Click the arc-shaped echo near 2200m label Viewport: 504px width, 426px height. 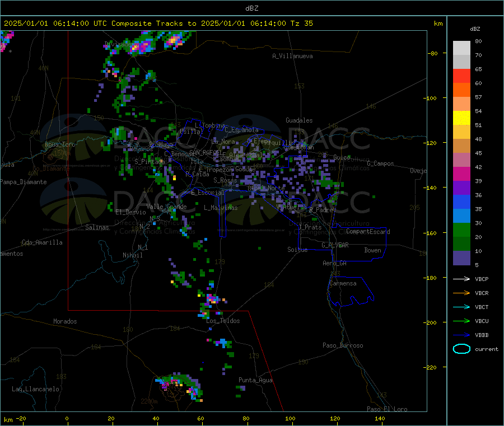pos(180,386)
